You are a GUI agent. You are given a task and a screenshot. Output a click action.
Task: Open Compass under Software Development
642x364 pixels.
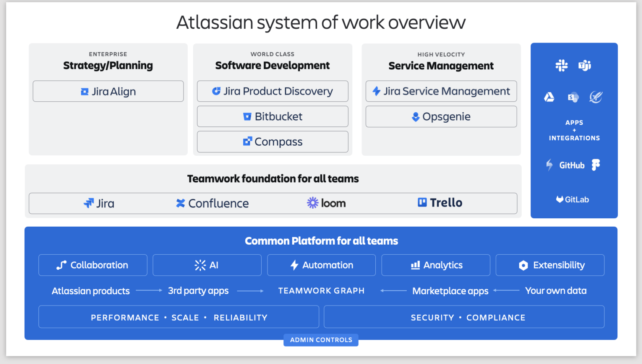[x=273, y=142]
